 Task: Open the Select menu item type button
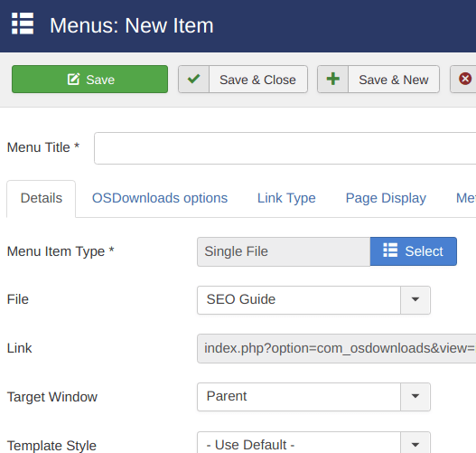[x=414, y=251]
